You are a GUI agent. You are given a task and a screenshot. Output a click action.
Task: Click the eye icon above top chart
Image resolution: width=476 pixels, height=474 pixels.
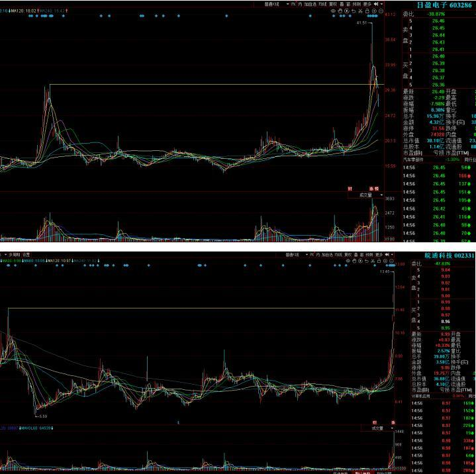(334, 11)
